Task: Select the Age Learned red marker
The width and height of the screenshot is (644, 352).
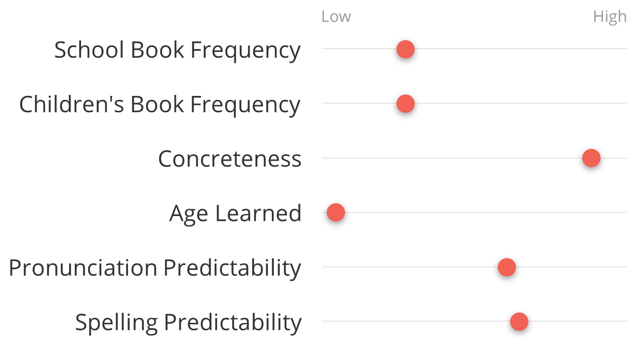Action: click(x=336, y=213)
